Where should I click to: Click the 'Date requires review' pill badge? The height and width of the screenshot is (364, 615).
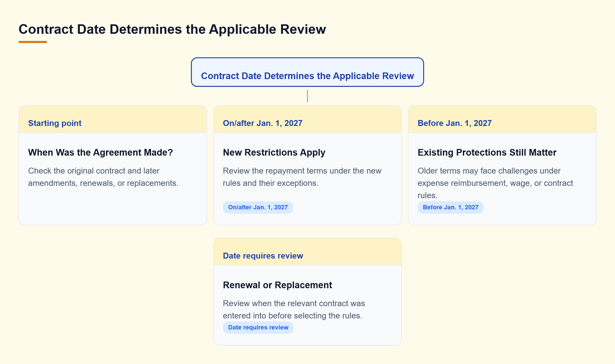click(258, 327)
